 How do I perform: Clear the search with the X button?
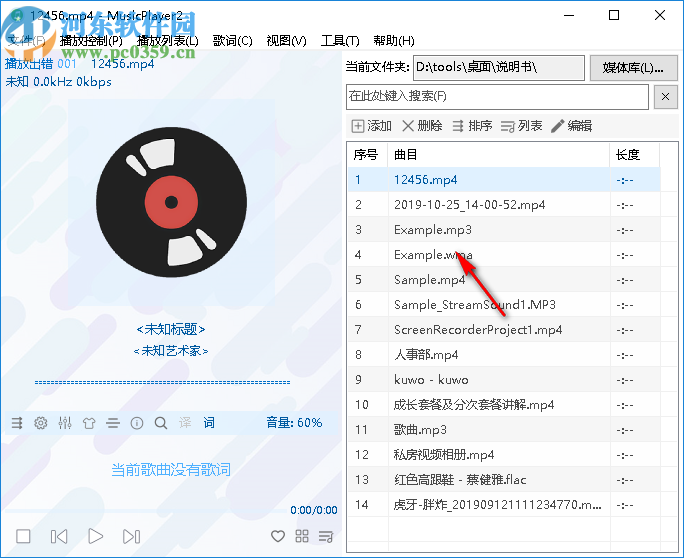coord(666,96)
